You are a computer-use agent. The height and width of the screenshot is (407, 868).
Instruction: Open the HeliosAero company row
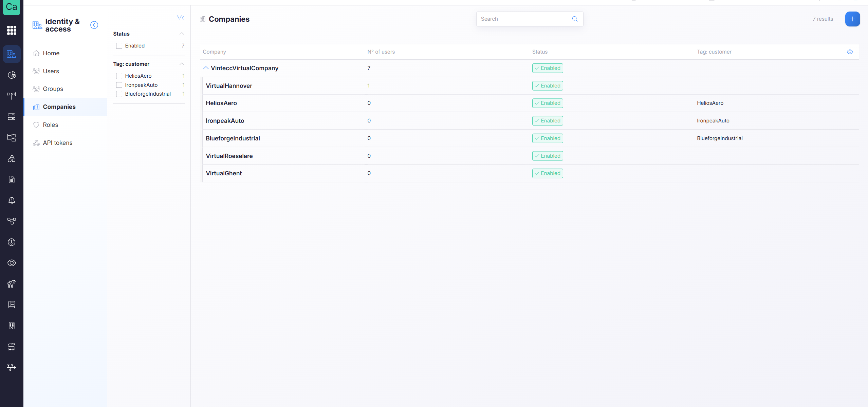point(531,103)
